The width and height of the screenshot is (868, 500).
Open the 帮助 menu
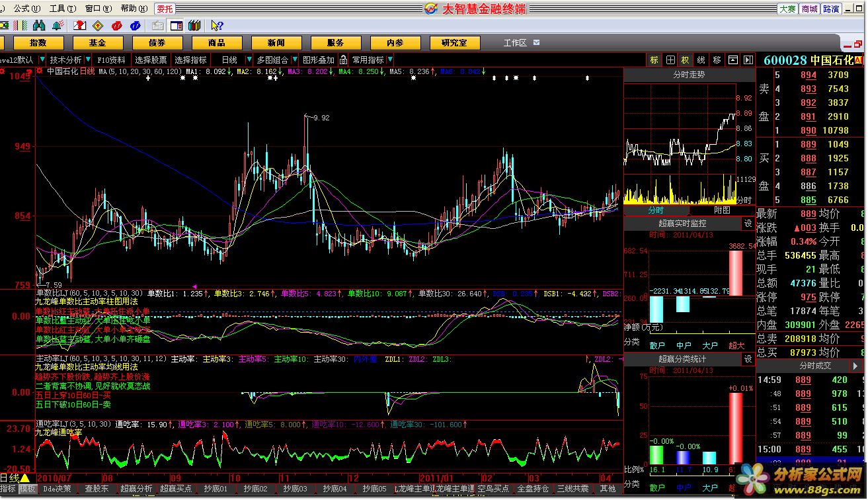134,9
